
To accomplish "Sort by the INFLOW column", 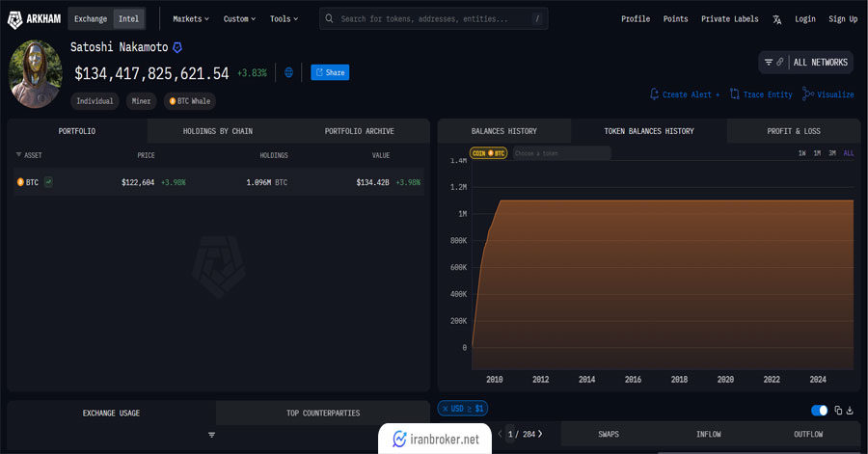I will [x=709, y=434].
